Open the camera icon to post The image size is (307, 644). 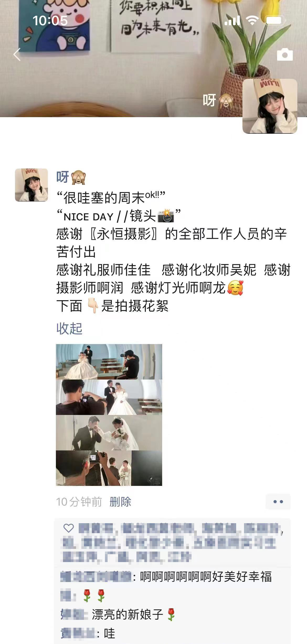[x=285, y=54]
